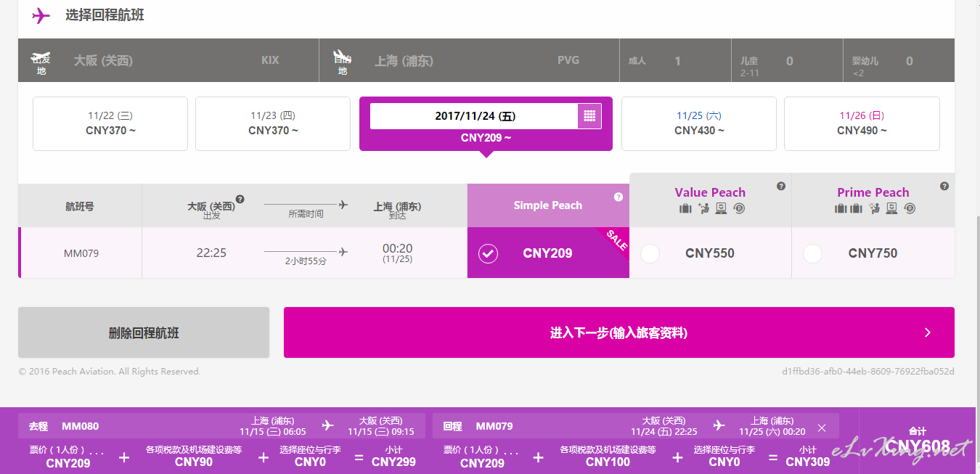
Task: Click the Value Peach seat selection icon
Action: pyautogui.click(x=703, y=209)
